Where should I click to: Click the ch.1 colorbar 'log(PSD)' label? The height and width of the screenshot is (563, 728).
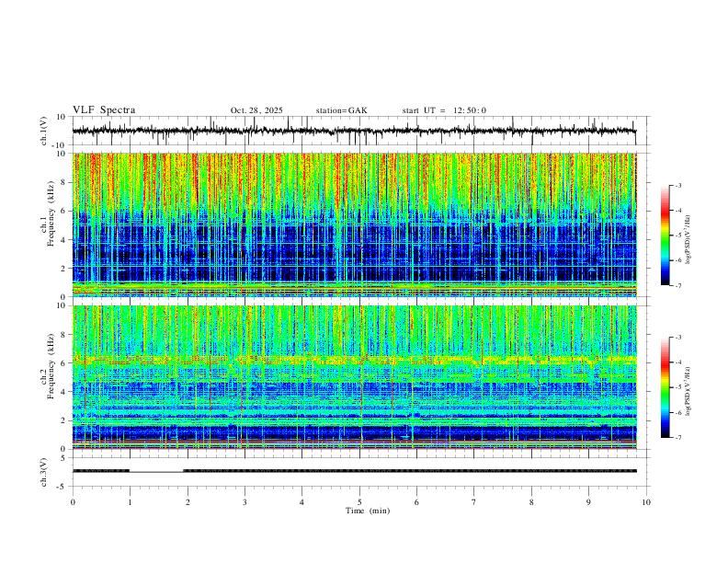click(x=688, y=240)
